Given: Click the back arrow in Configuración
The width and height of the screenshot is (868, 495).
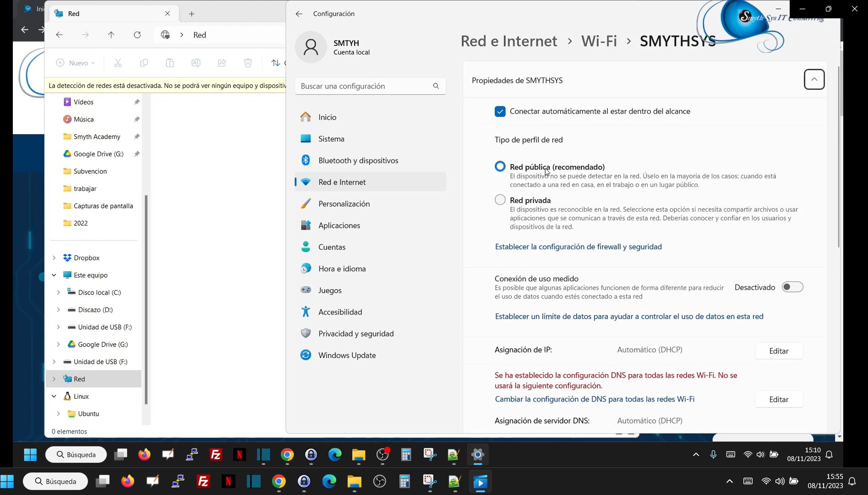Looking at the screenshot, I should [299, 14].
